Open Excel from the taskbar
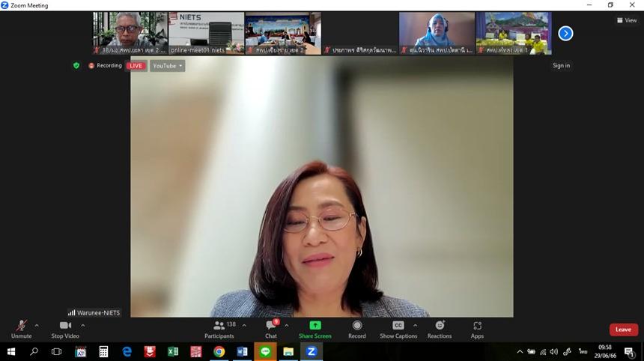The width and height of the screenshot is (644, 361). [x=173, y=351]
